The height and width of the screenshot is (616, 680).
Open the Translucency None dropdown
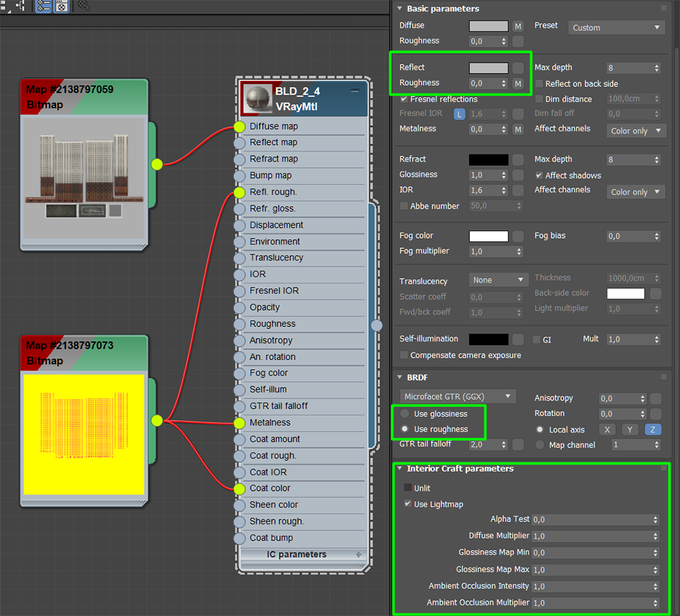(x=498, y=280)
